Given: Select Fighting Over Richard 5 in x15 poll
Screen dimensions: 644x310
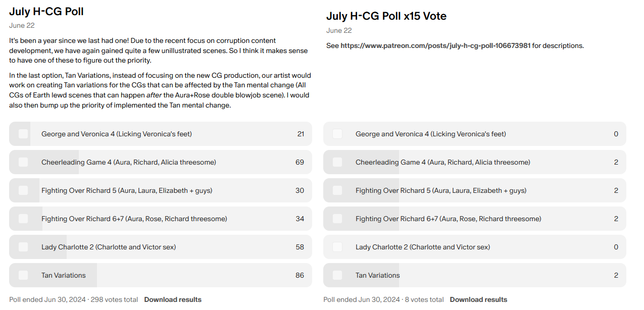Looking at the screenshot, I should [337, 190].
